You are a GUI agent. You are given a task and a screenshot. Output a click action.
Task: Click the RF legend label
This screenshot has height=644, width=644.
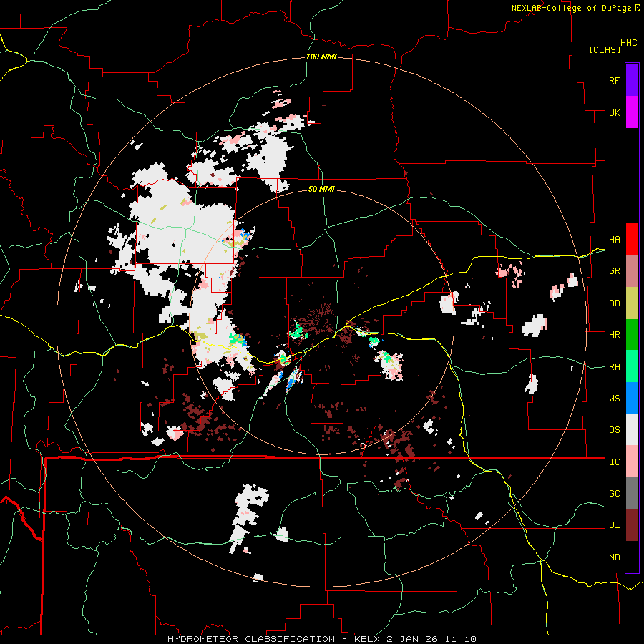tap(614, 81)
